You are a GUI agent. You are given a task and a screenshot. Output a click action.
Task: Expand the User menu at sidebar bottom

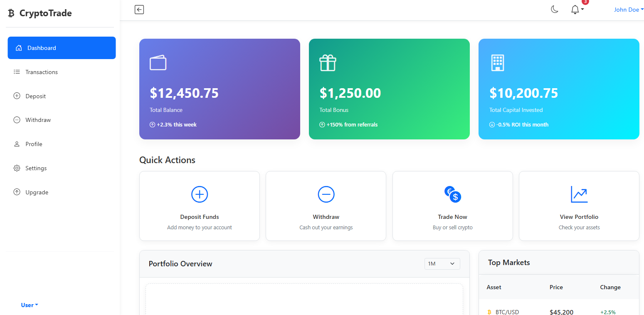[x=29, y=305]
